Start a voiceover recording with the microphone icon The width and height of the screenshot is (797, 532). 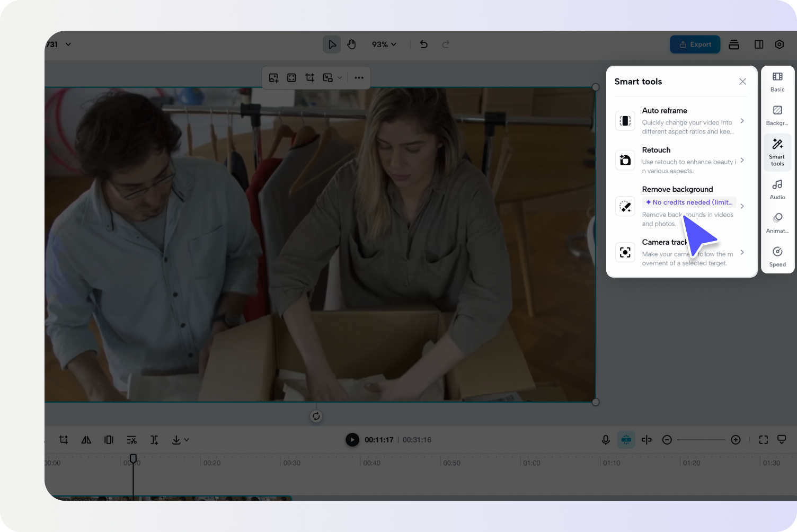[x=605, y=440]
